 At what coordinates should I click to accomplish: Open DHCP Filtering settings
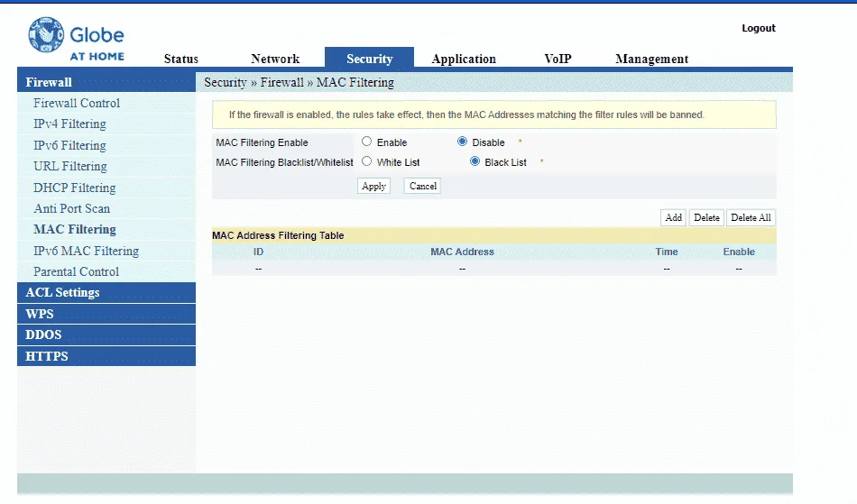click(74, 188)
